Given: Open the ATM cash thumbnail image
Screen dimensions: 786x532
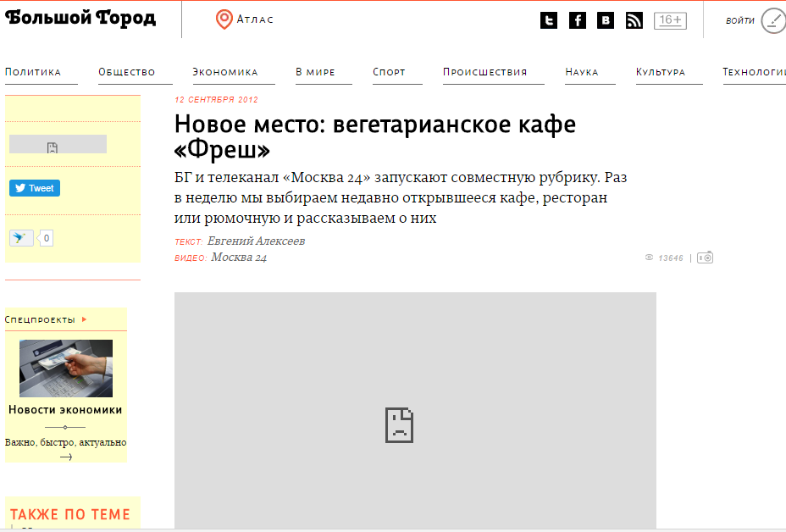Looking at the screenshot, I should click(x=66, y=369).
